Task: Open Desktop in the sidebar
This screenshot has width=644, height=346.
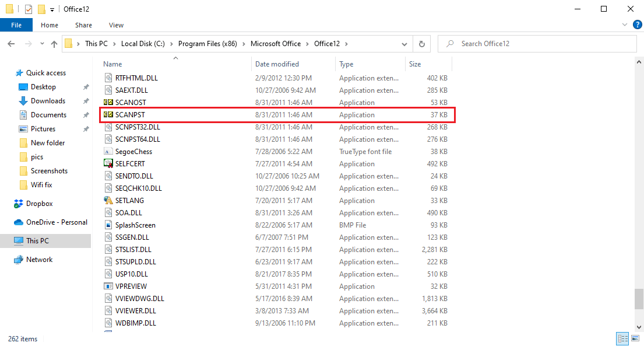Action: tap(43, 87)
